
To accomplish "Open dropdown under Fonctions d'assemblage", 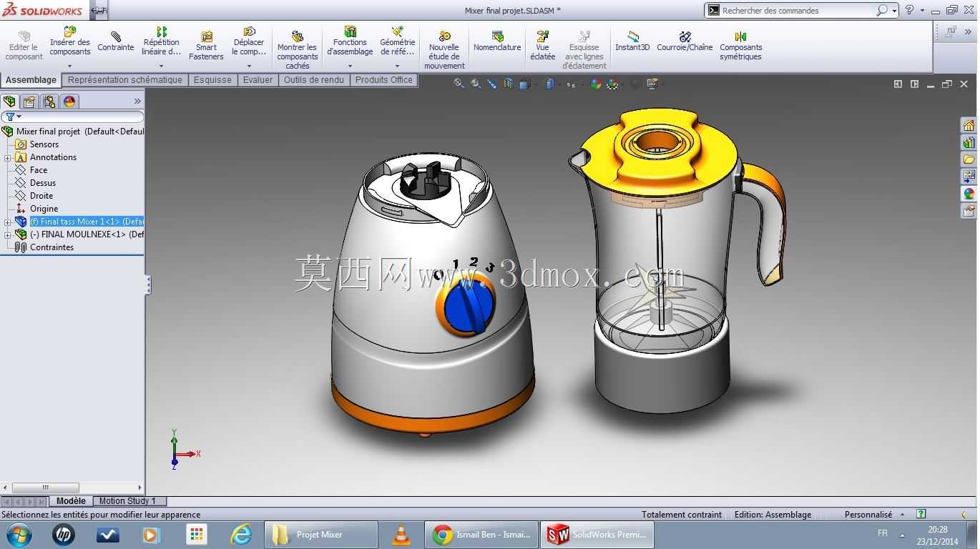I will point(350,66).
